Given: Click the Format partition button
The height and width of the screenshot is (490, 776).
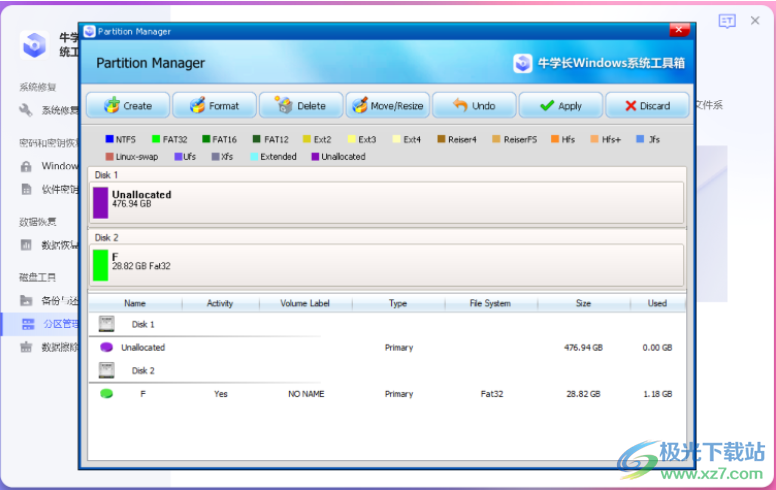Looking at the screenshot, I should (214, 105).
